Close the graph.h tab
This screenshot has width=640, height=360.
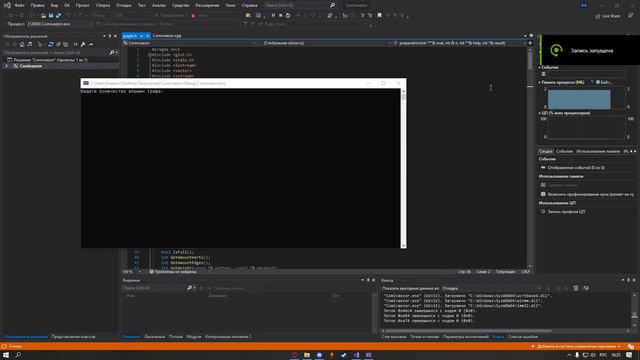147,36
